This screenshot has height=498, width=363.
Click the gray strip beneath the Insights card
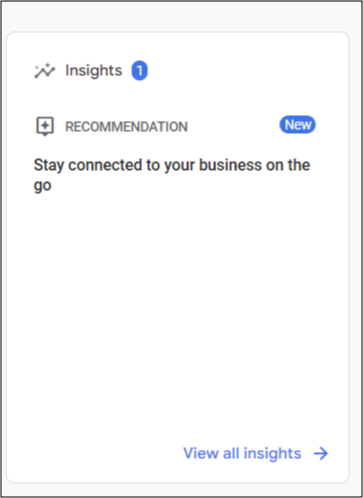(x=181, y=489)
